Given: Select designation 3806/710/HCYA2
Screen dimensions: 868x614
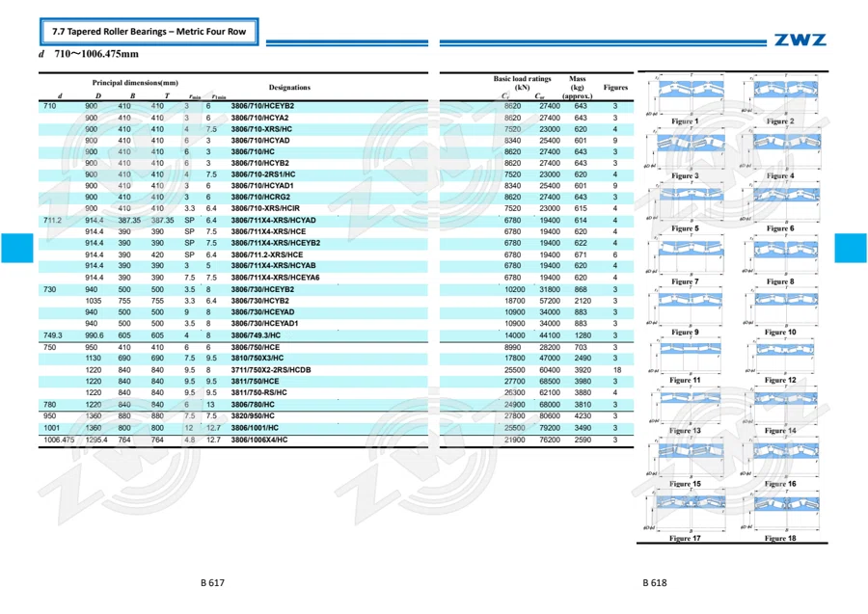Looking at the screenshot, I should 259,118.
